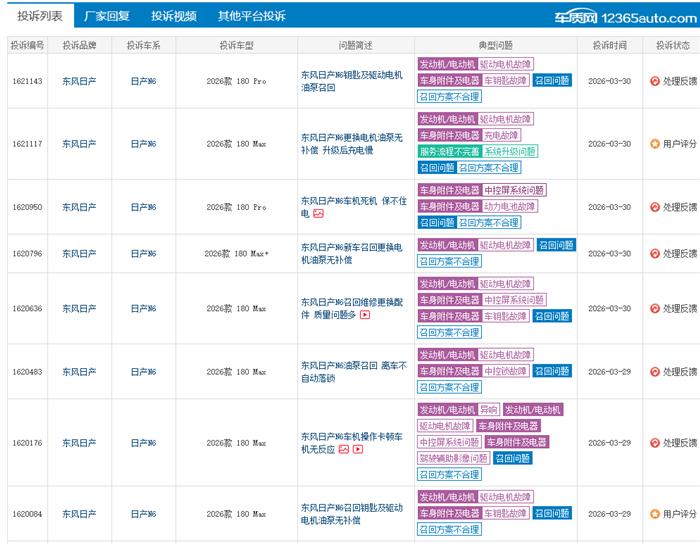Click the 动力电池故障 tag

(511, 206)
